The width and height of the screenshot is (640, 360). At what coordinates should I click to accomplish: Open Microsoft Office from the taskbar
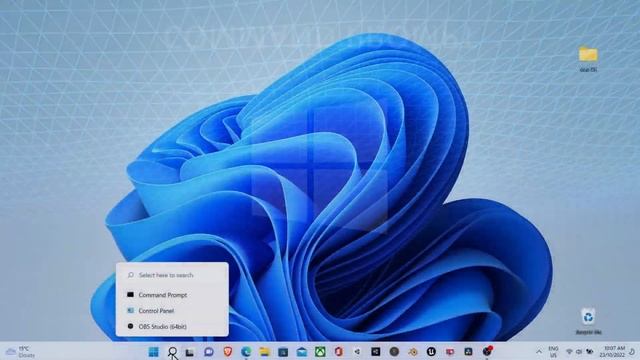(338, 352)
